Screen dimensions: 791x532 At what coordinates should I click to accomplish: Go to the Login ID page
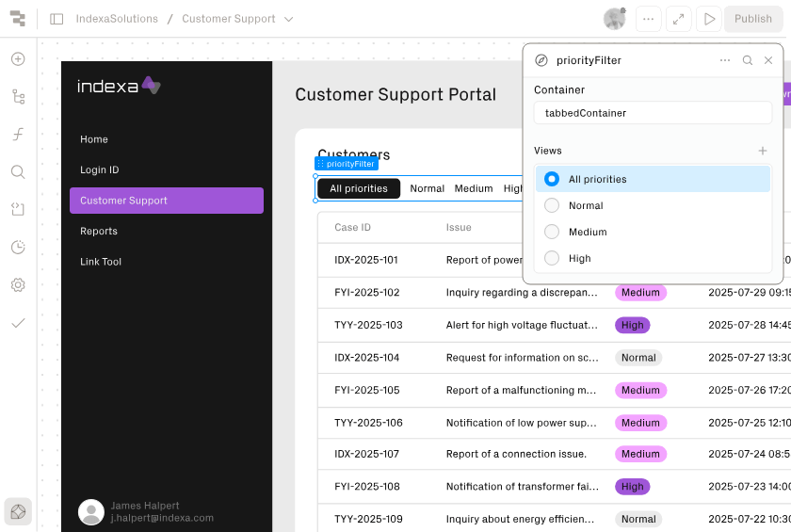pyautogui.click(x=99, y=169)
